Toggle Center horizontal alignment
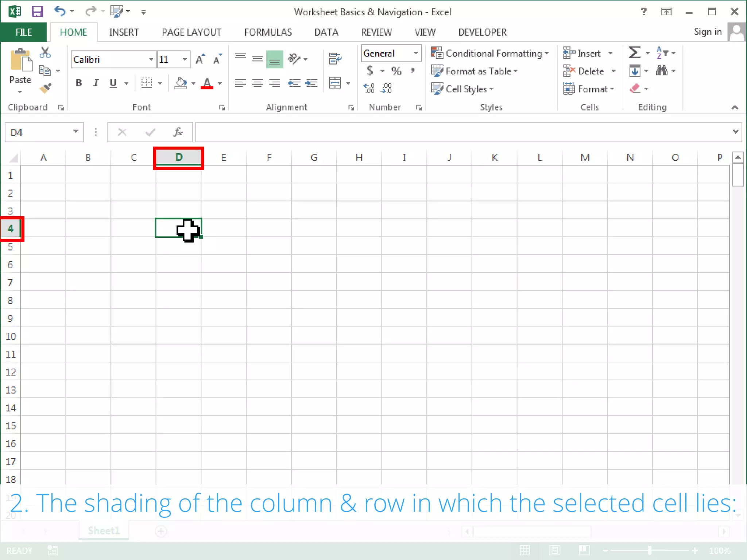747x560 pixels. coord(258,83)
